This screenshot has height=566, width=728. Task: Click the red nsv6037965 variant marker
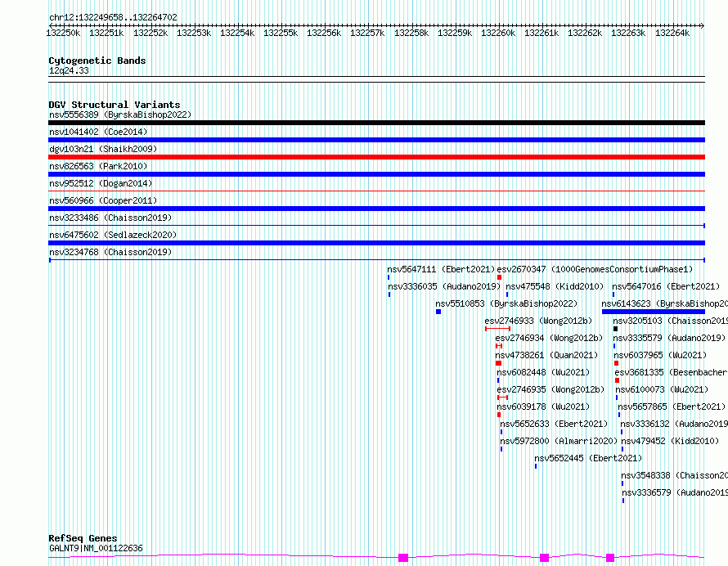click(616, 363)
